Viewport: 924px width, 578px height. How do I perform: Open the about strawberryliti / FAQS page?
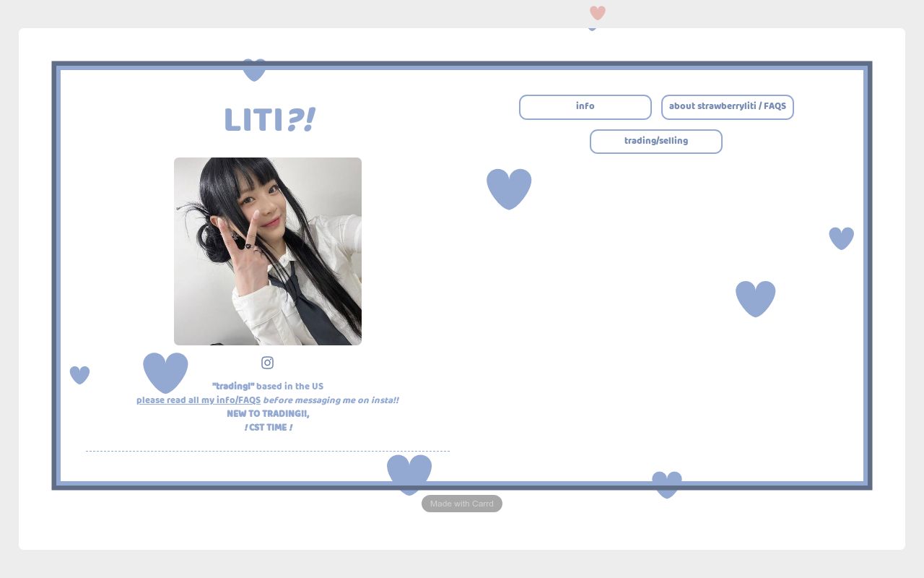(x=728, y=107)
